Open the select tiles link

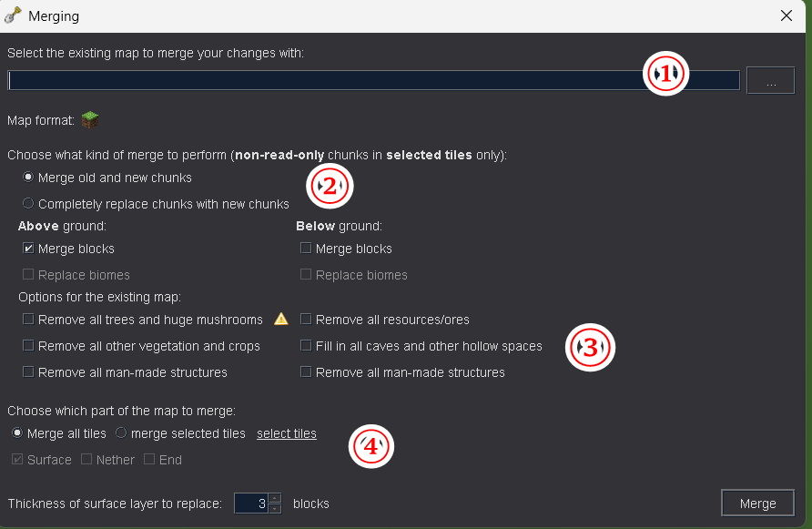287,433
